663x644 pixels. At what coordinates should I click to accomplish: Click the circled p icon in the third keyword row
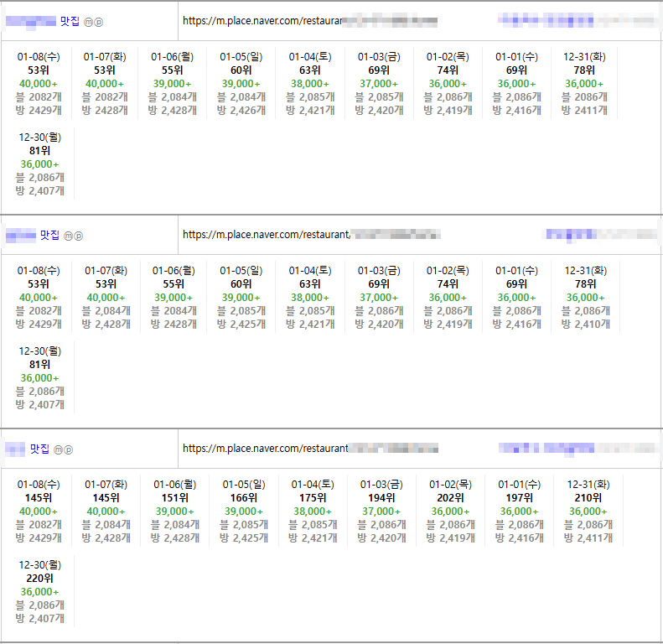click(69, 450)
